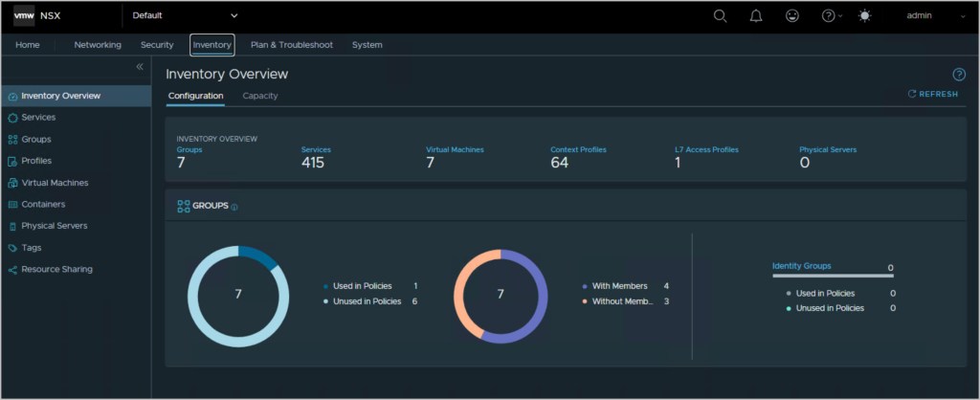This screenshot has height=400, width=980.
Task: Click the Identity Groups link
Action: 801,265
